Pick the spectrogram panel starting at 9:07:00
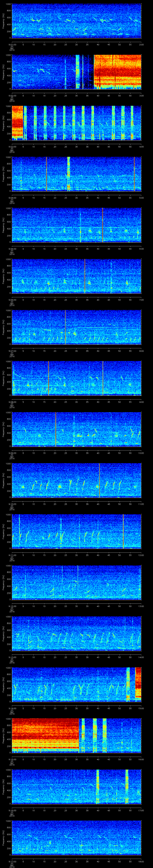Screen dimensions: 153x868 (x=77, y=327)
